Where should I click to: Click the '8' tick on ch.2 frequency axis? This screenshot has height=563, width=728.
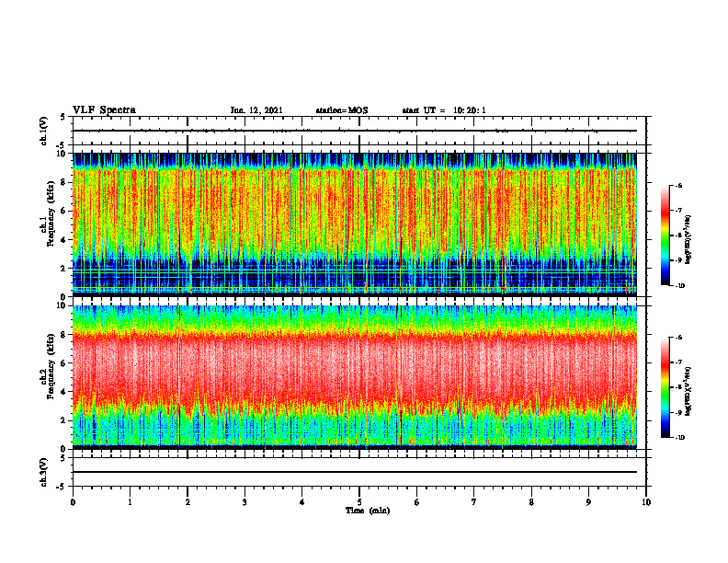pyautogui.click(x=63, y=335)
